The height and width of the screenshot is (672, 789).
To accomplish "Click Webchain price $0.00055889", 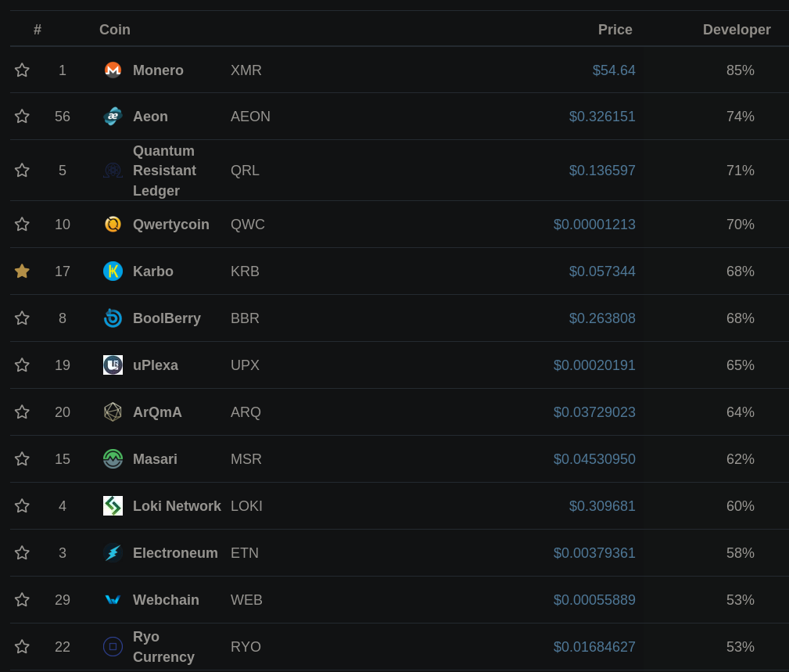I will pos(594,599).
